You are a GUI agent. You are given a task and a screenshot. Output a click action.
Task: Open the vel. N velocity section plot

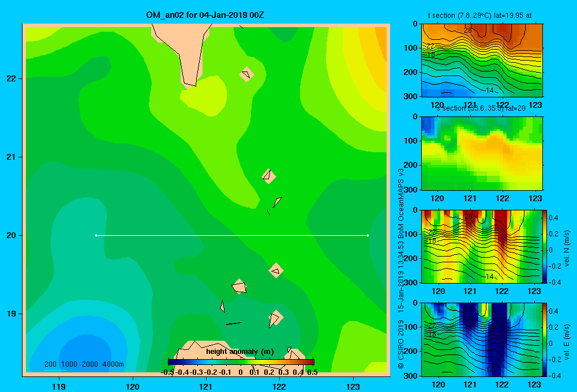pos(482,246)
